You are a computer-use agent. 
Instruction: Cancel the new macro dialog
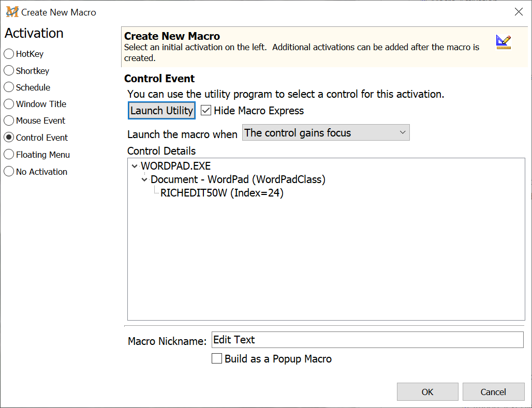click(493, 392)
